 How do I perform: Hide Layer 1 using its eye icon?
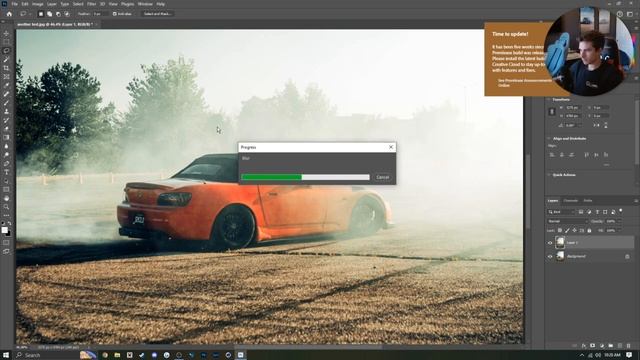[550, 243]
